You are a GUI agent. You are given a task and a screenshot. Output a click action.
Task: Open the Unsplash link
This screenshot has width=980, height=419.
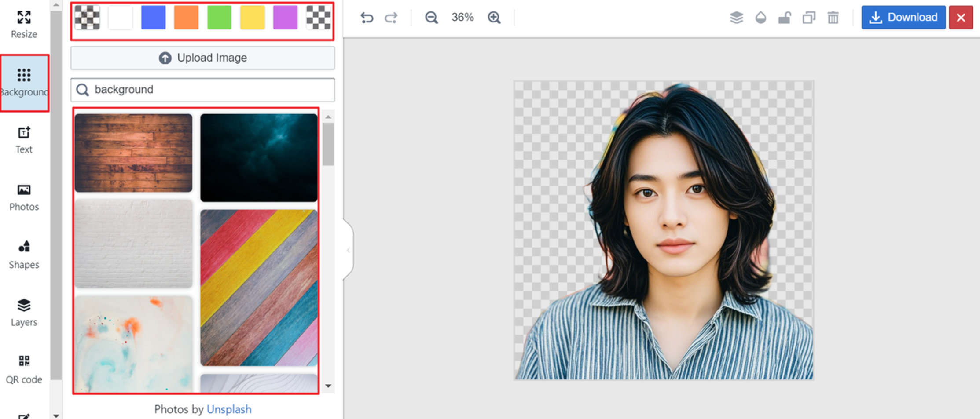point(229,409)
